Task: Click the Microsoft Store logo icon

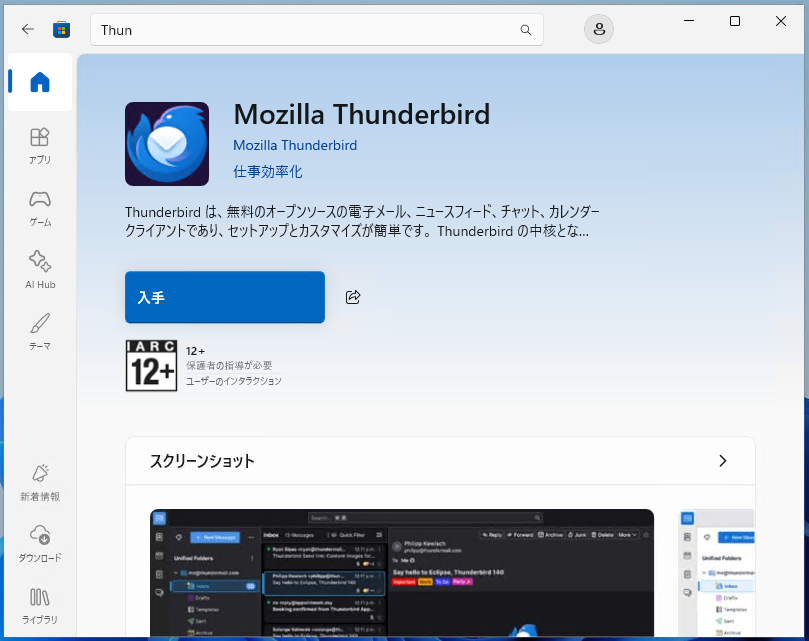Action: 61,29
